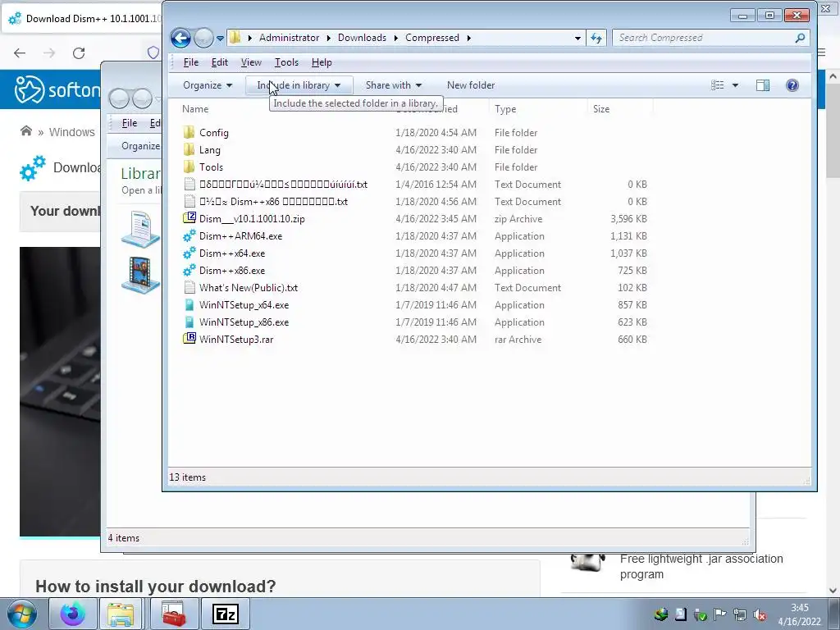Image resolution: width=840 pixels, height=630 pixels.
Task: Select WinNTSetup_x86.exe icon
Action: pyautogui.click(x=189, y=322)
